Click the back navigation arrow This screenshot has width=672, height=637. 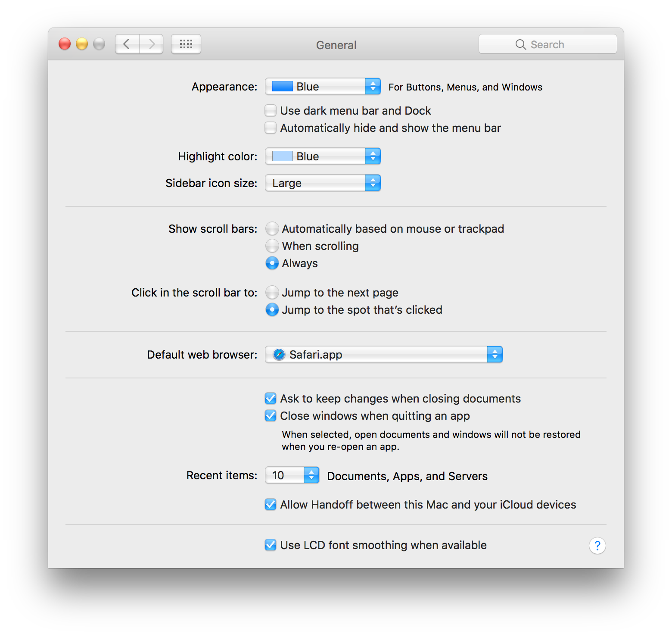127,44
